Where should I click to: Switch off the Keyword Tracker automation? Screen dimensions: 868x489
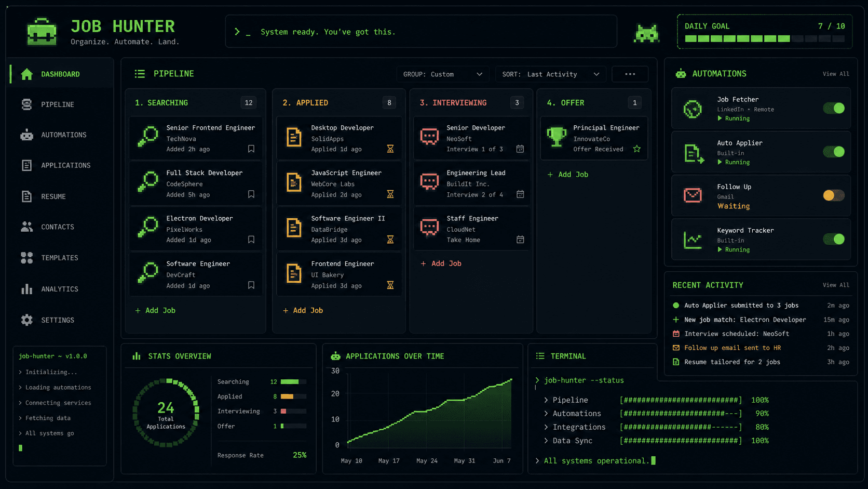(834, 239)
